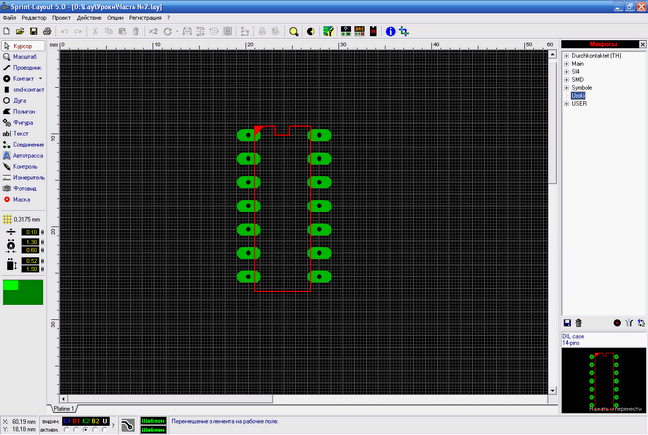Expand the Main macro folder
This screenshot has height=435, width=648.
[567, 64]
